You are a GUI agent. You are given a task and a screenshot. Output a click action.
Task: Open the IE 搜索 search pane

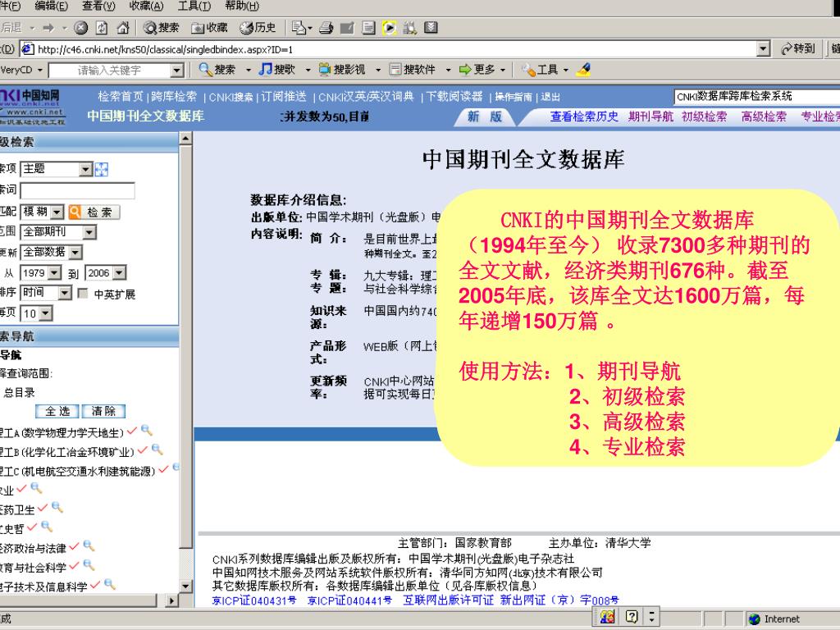tap(162, 27)
